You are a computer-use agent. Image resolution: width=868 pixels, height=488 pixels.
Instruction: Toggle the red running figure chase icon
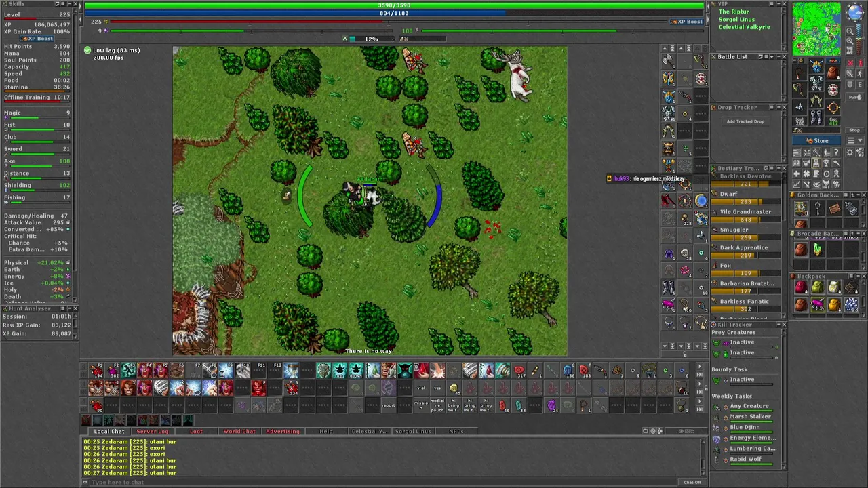tap(860, 62)
